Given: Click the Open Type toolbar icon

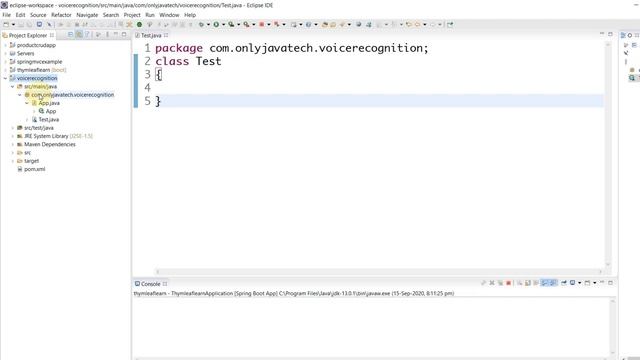Looking at the screenshot, I should (325, 24).
